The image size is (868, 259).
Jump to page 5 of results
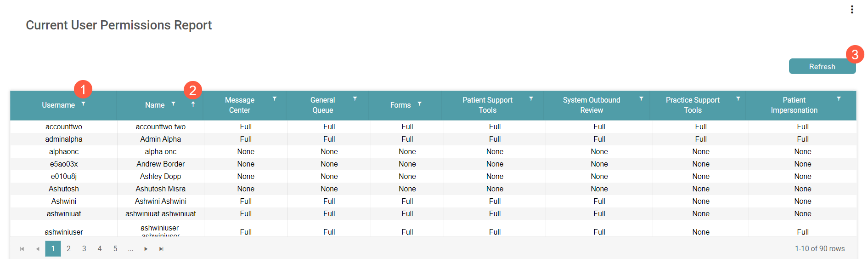click(x=115, y=248)
